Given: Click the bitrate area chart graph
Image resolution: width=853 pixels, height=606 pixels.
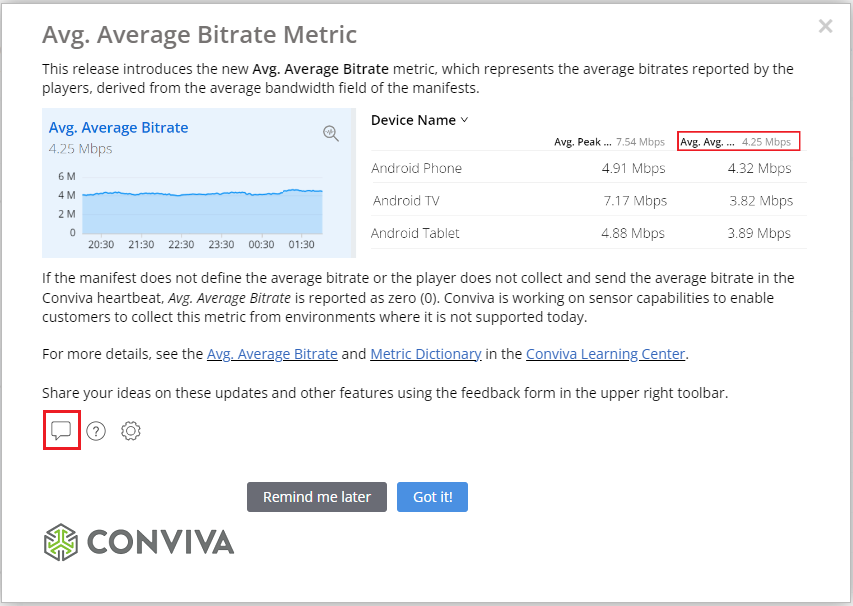Looking at the screenshot, I should point(200,210).
